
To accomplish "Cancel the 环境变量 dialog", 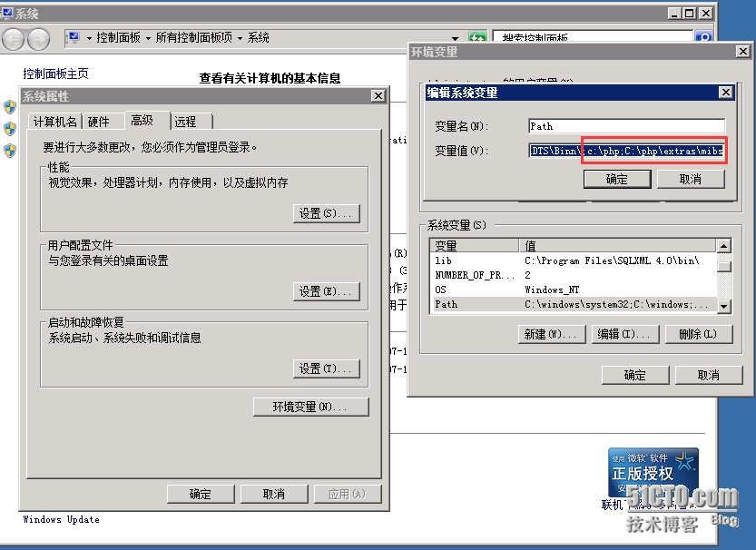I will point(709,375).
